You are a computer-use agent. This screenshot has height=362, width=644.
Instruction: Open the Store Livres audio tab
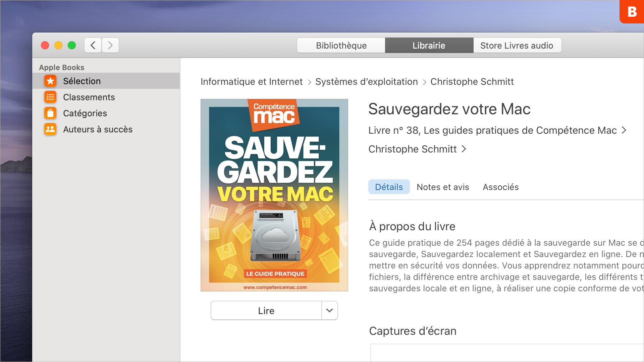(x=517, y=45)
